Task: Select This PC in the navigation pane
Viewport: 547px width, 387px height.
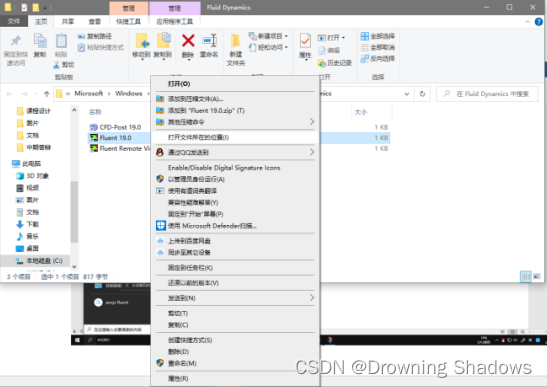Action: pyautogui.click(x=27, y=163)
